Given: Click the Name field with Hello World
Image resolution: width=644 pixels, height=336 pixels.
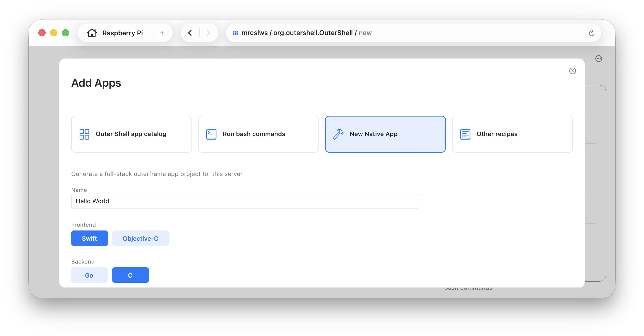Looking at the screenshot, I should (245, 201).
